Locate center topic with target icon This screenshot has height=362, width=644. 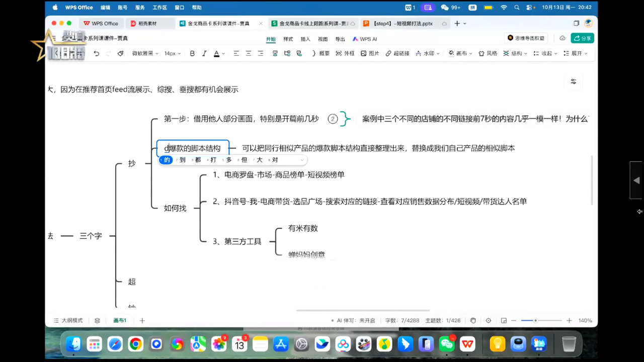tap(489, 321)
